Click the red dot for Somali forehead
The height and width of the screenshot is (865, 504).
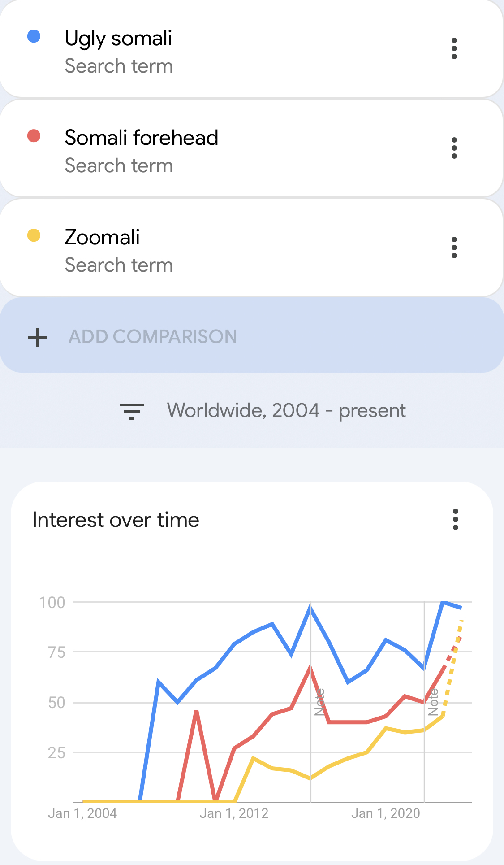tap(34, 136)
